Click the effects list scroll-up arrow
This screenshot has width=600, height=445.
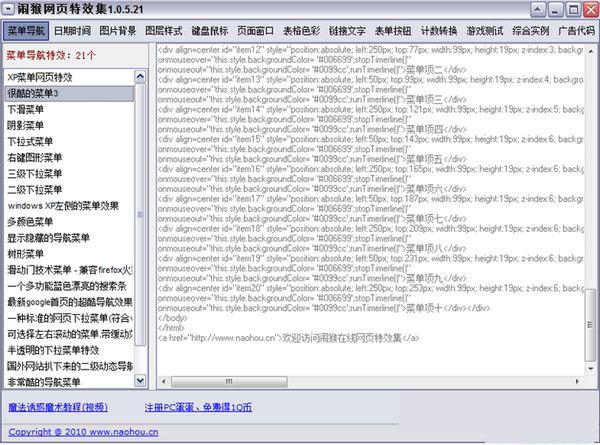[140, 77]
